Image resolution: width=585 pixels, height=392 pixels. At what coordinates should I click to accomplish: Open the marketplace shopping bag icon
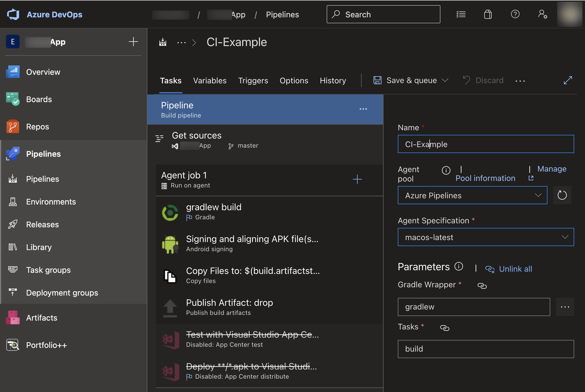pyautogui.click(x=488, y=14)
